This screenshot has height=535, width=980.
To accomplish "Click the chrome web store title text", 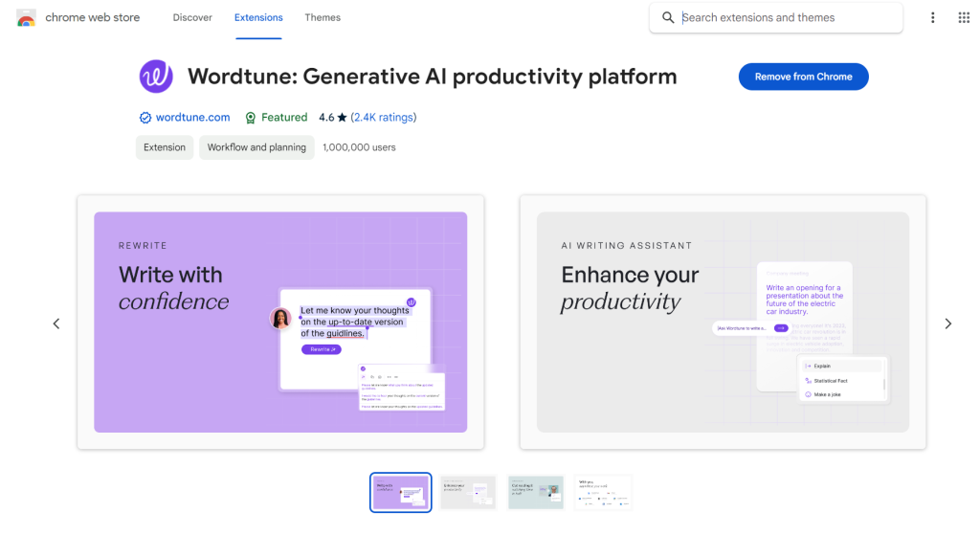I will (x=93, y=17).
